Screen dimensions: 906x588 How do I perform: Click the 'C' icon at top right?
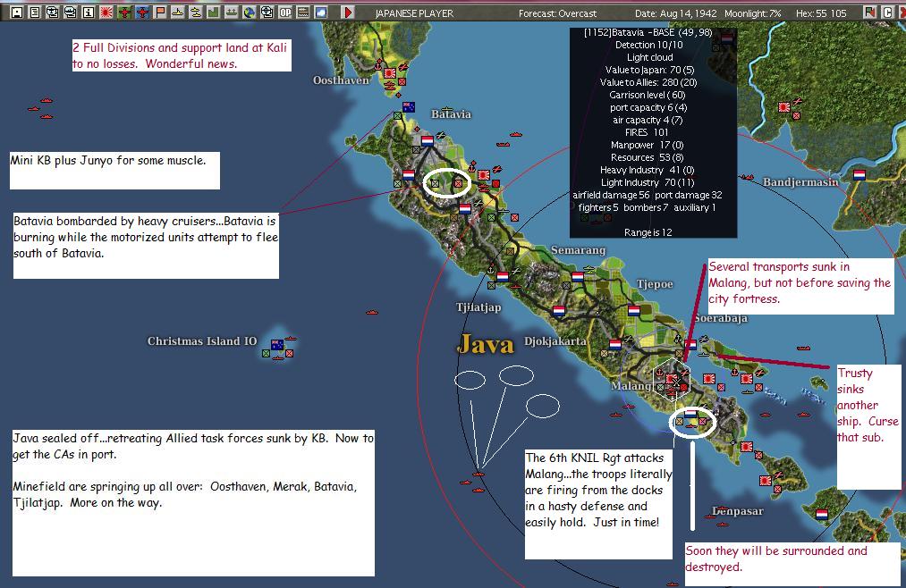888,13
